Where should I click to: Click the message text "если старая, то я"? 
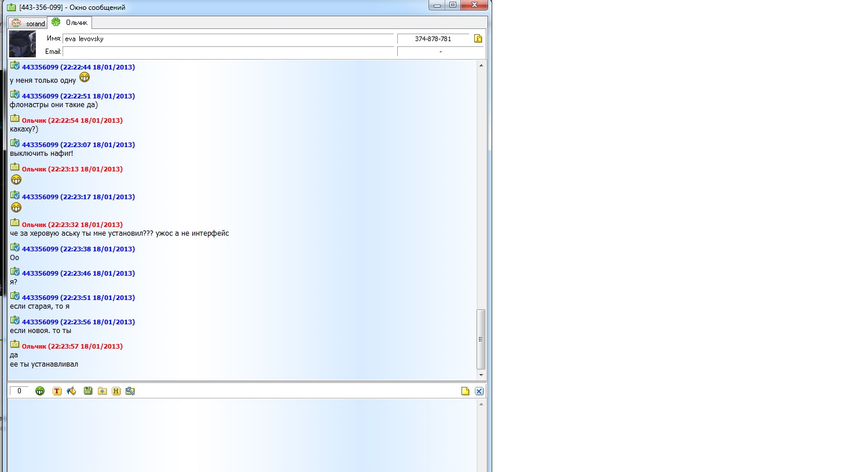point(39,306)
